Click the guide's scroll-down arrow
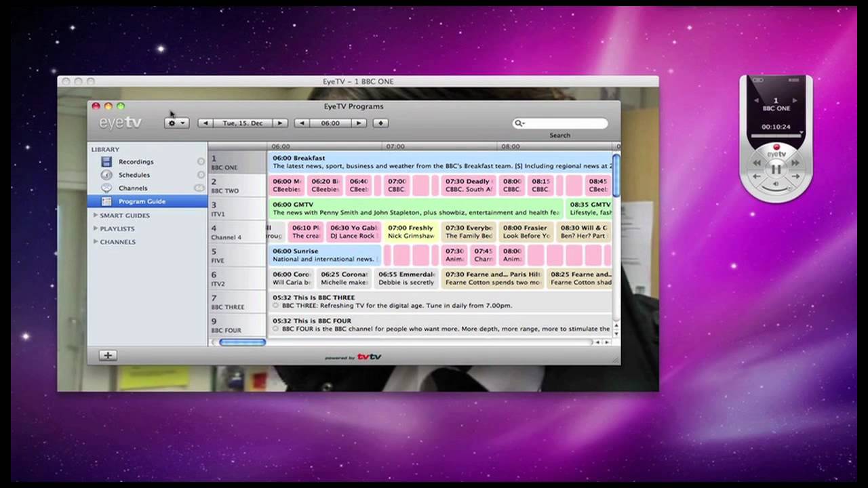This screenshot has width=868, height=488. (x=616, y=333)
